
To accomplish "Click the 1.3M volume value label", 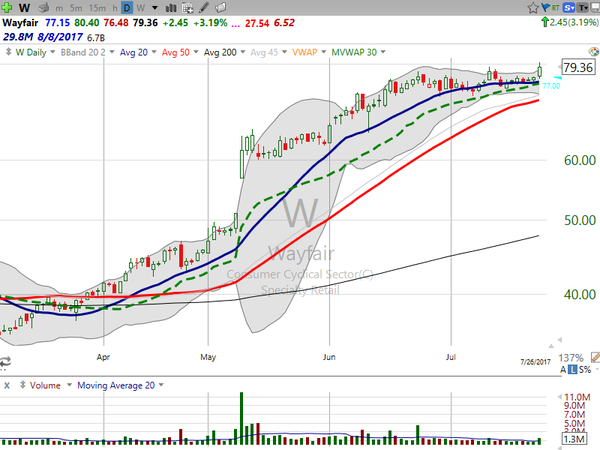I will pos(574,439).
